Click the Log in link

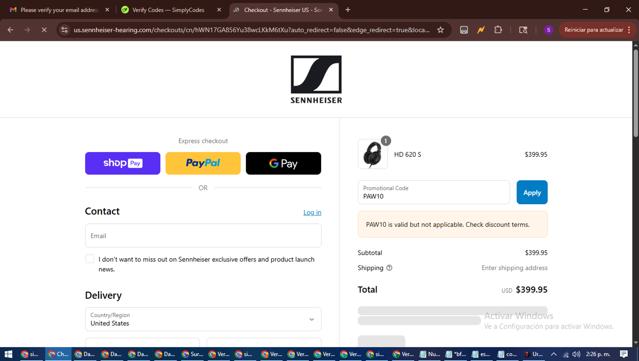[x=312, y=212]
